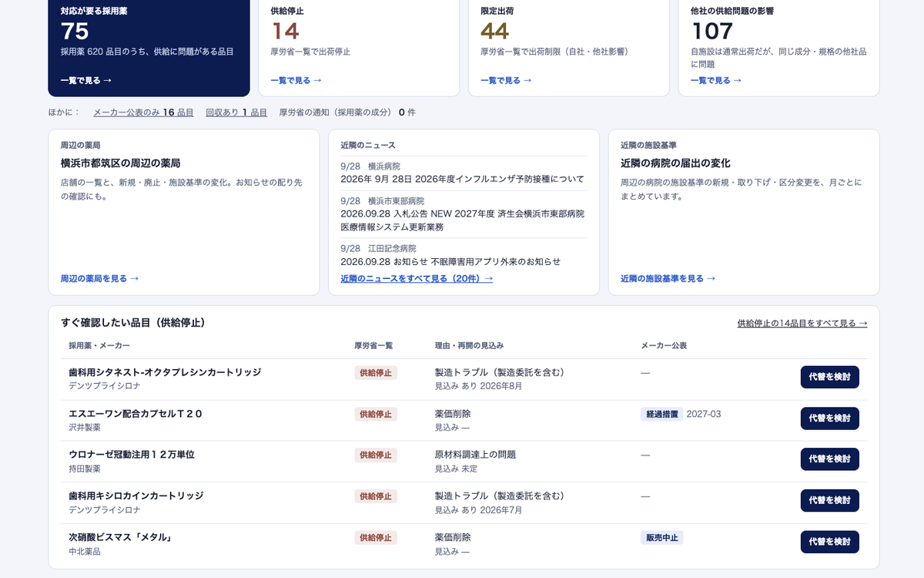Click the number 44 on 限定出荷 card

[495, 31]
